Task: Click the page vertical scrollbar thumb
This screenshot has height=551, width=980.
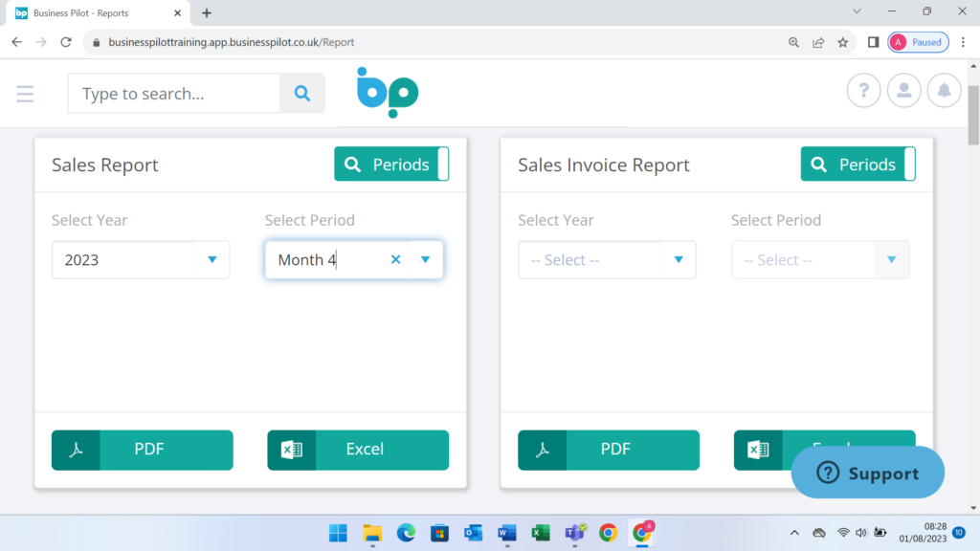Action: pos(973,116)
